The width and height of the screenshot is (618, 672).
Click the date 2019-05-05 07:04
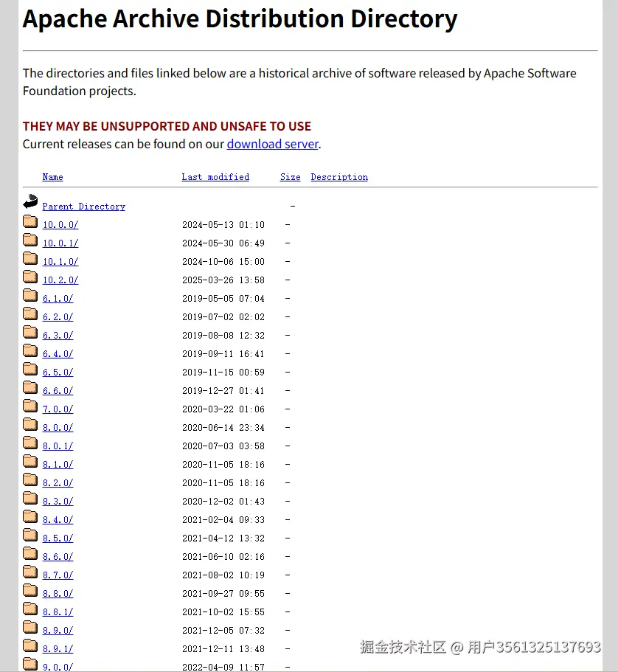[223, 298]
